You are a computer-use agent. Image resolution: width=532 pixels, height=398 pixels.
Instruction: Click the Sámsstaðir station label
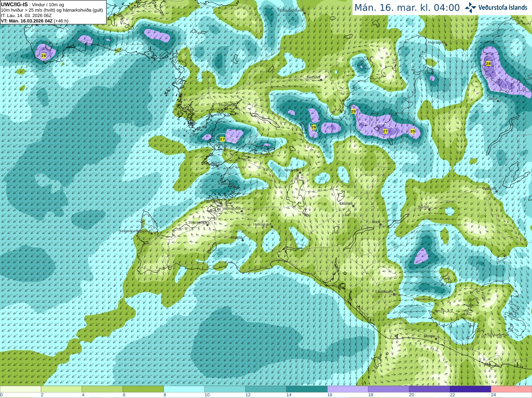click(384, 292)
